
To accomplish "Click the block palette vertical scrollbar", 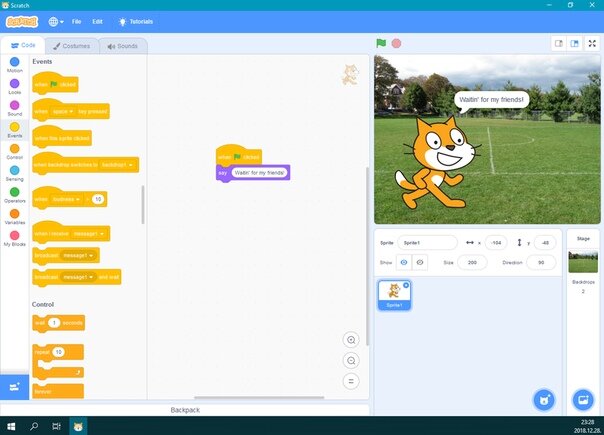I will click(143, 205).
